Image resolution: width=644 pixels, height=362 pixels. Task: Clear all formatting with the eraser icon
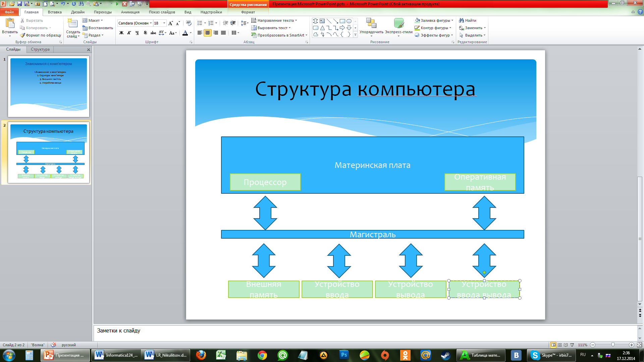tap(189, 23)
